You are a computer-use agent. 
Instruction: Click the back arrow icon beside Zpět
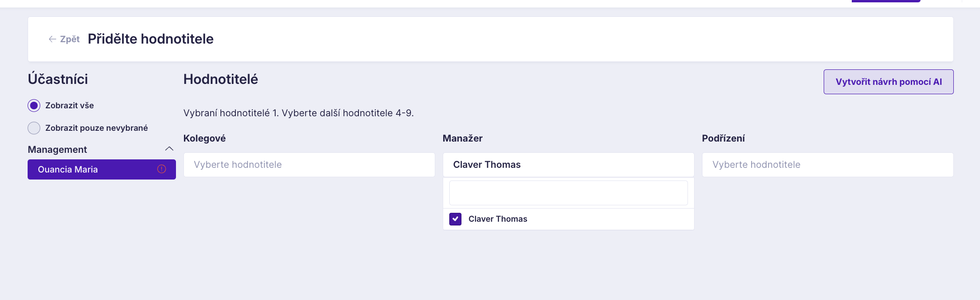52,39
